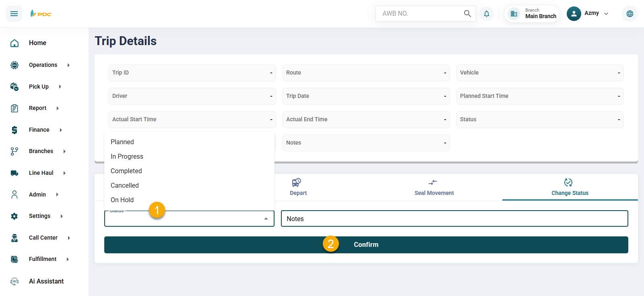
Task: Switch to the Seal Movement tab
Action: pos(434,187)
